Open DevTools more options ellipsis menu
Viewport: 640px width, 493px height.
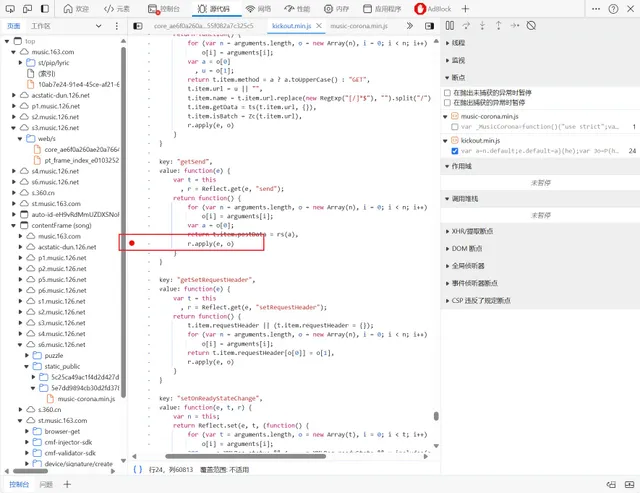tap(596, 9)
